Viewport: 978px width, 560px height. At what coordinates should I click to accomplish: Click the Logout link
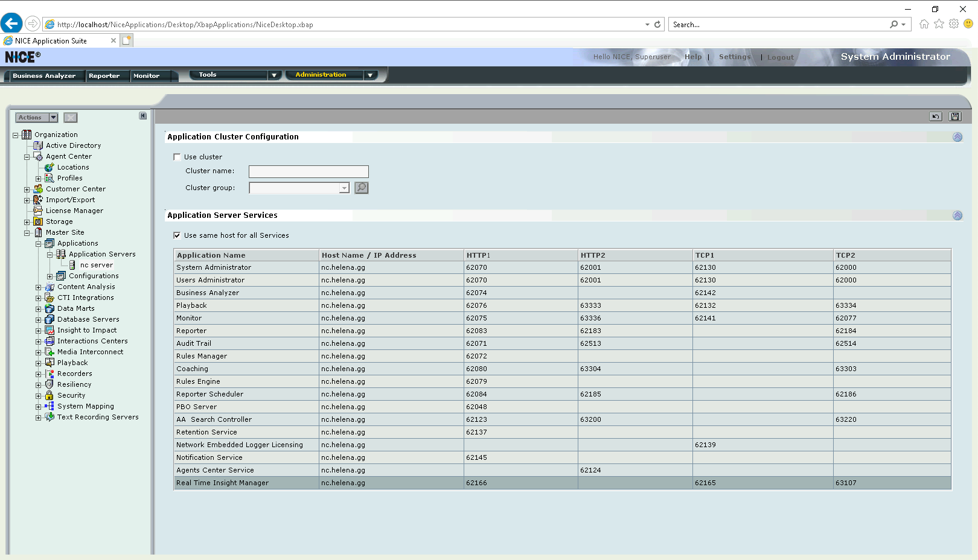click(x=780, y=57)
